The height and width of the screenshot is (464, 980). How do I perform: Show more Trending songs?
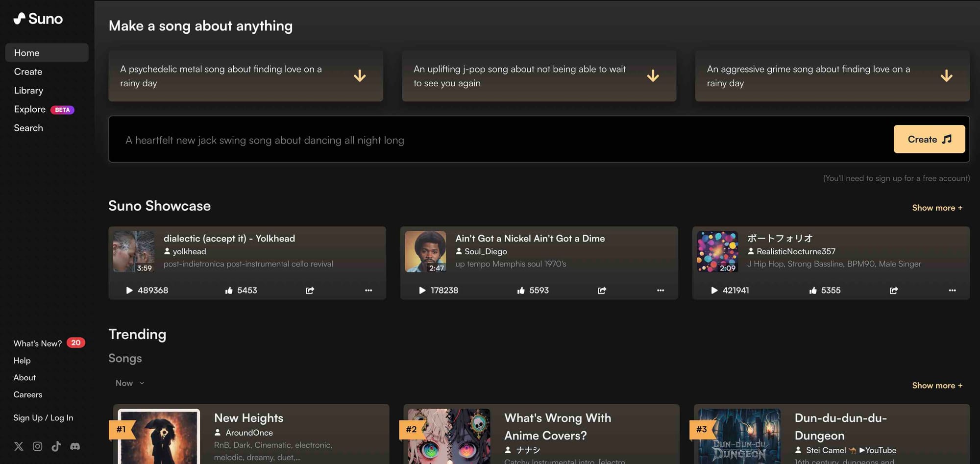pyautogui.click(x=937, y=386)
